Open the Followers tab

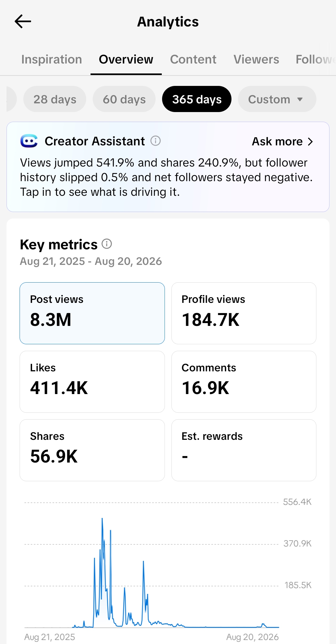point(315,59)
